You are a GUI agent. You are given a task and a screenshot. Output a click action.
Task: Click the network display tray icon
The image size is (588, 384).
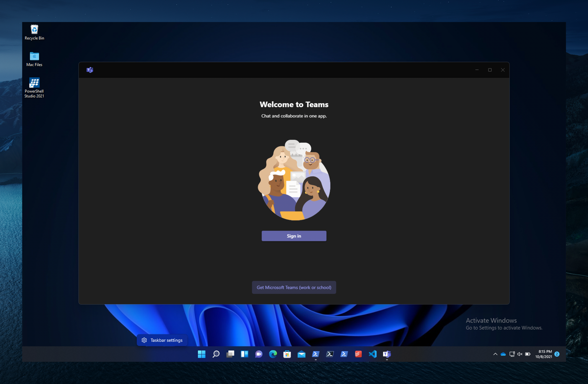(512, 354)
